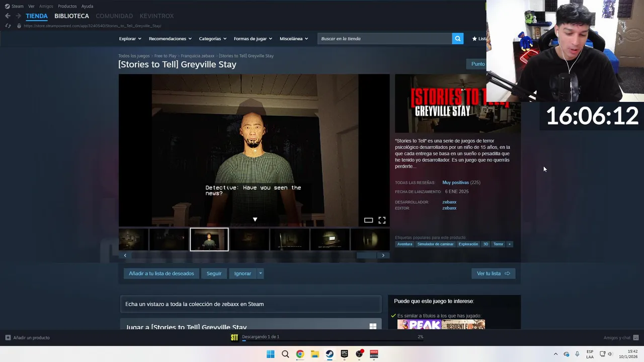Open Voicemeeter from the taskbar
Image resolution: width=644 pixels, height=362 pixels.
click(374, 354)
